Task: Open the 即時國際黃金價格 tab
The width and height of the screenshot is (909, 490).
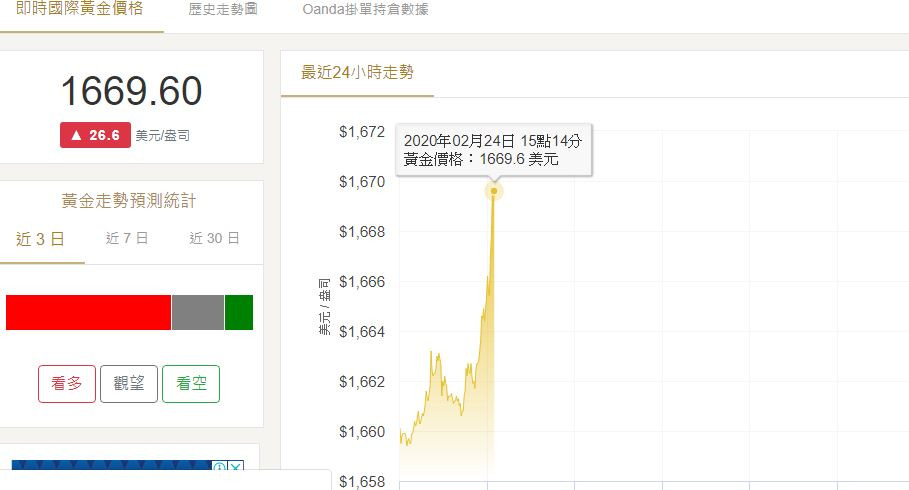Action: pos(79,9)
